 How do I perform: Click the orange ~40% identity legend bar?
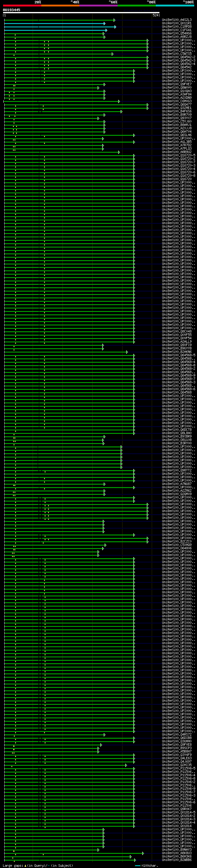pyautogui.click(x=60, y=6)
